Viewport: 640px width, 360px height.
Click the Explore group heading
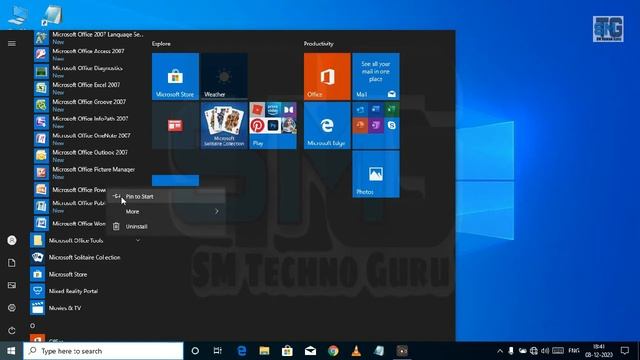pyautogui.click(x=161, y=44)
